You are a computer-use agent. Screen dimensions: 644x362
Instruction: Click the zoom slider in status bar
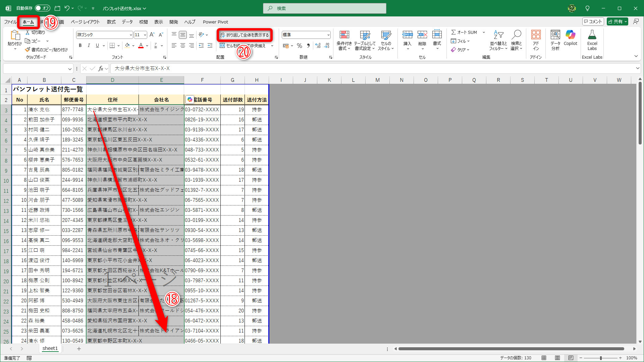click(601, 358)
